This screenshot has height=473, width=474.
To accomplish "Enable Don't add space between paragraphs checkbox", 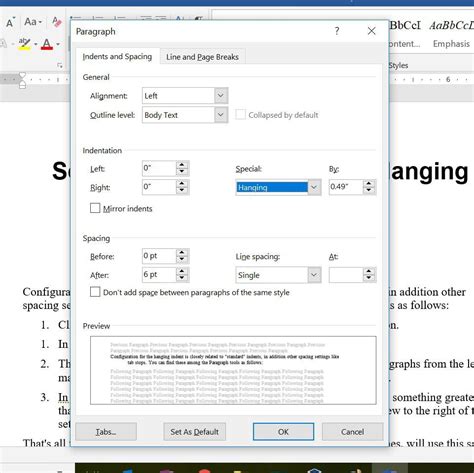I will click(95, 292).
